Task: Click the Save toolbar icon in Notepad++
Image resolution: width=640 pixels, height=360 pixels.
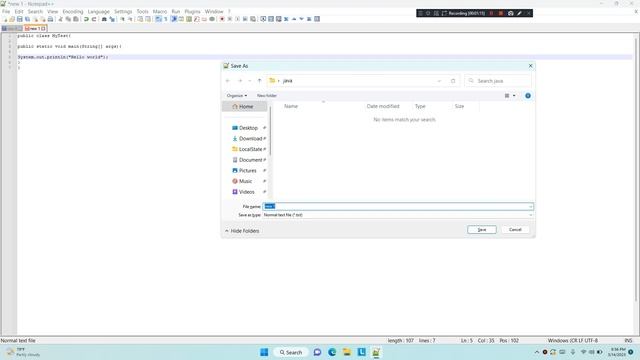Action: [x=20, y=19]
